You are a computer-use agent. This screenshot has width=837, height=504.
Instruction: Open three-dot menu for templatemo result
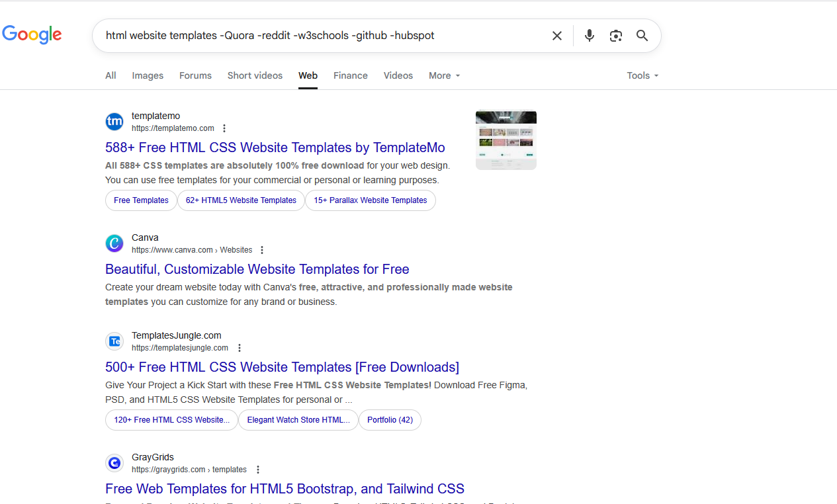coord(224,128)
